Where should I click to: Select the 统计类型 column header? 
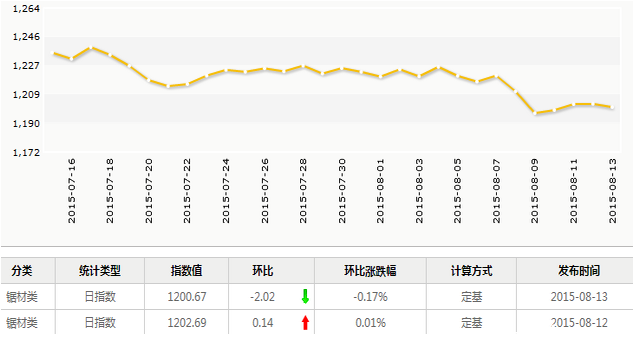coord(100,271)
